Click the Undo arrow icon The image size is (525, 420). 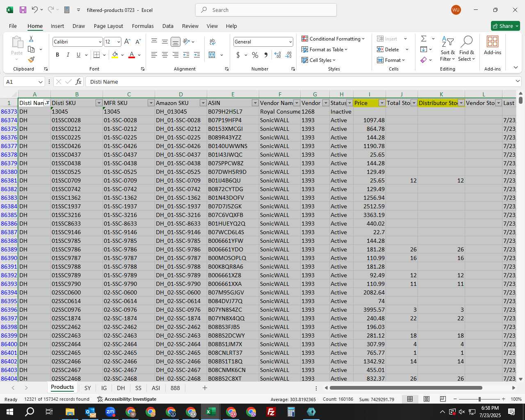(x=35, y=10)
